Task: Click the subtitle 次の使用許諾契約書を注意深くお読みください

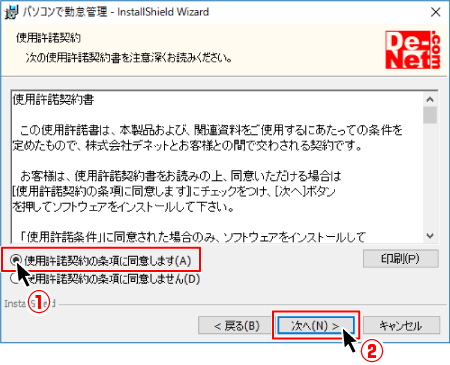Action: (x=129, y=58)
